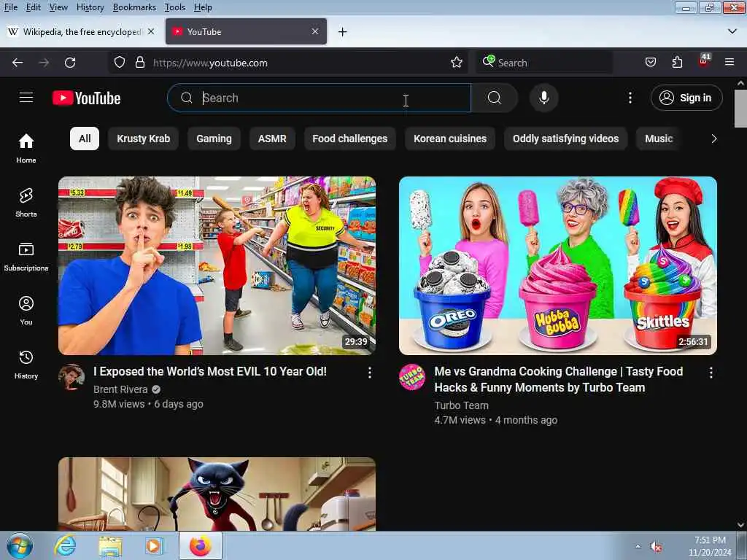The image size is (747, 560).
Task: Switch to the Wikipedia tab
Action: (81, 31)
